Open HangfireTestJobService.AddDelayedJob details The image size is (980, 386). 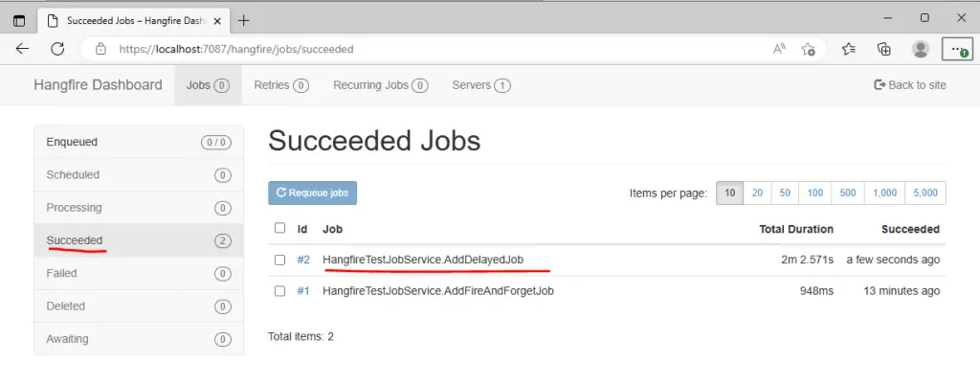423,260
